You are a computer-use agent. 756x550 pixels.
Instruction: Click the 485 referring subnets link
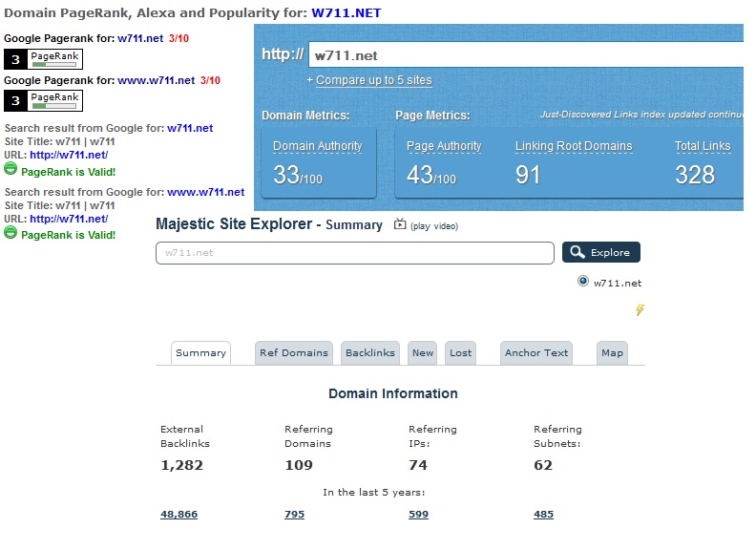(543, 515)
